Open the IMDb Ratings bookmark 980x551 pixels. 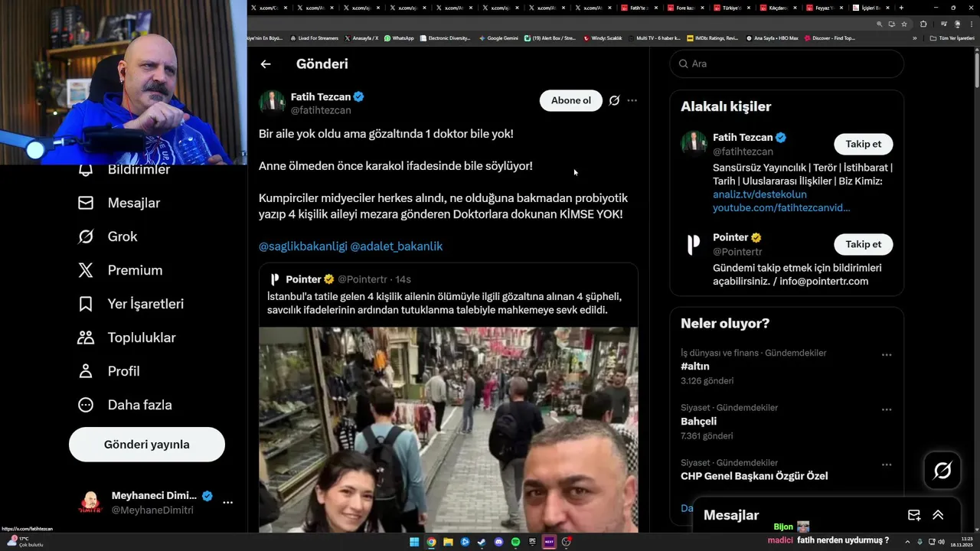pos(712,37)
